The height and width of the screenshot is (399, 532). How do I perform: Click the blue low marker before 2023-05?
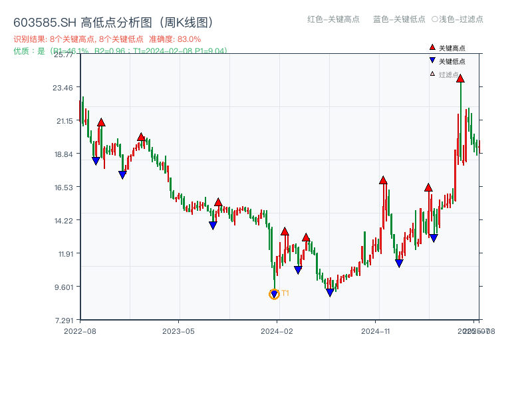[x=122, y=174]
